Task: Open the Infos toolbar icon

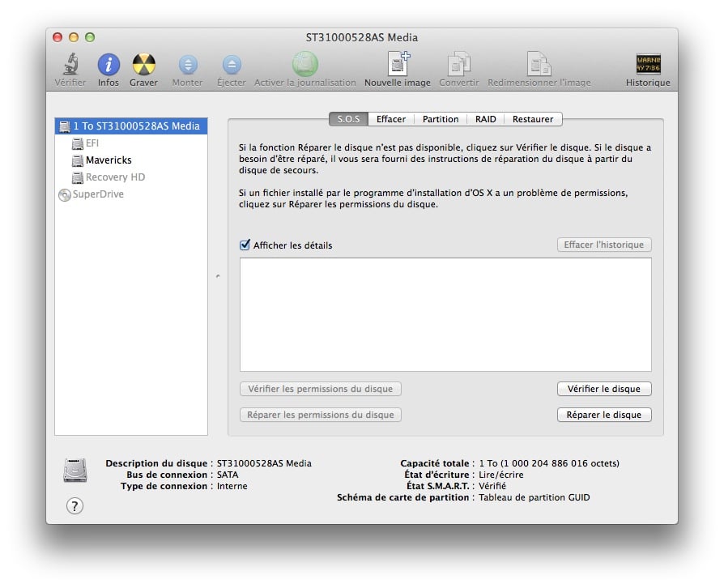Action: [x=109, y=65]
